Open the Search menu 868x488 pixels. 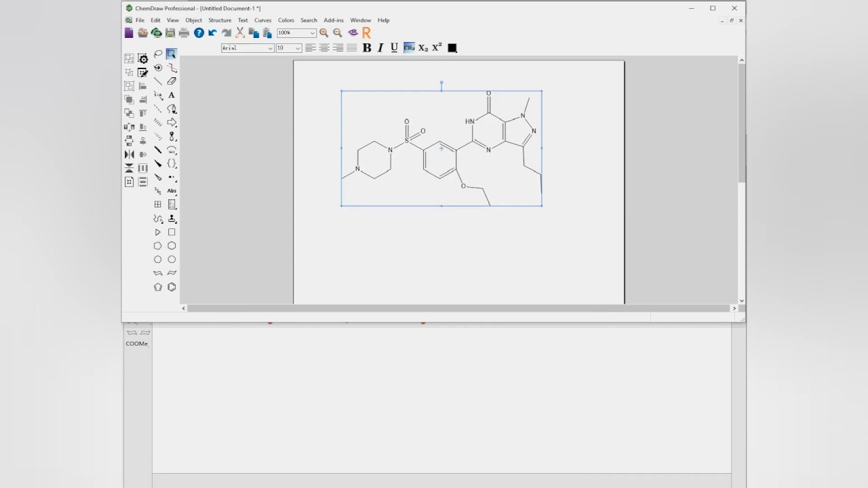pyautogui.click(x=309, y=20)
